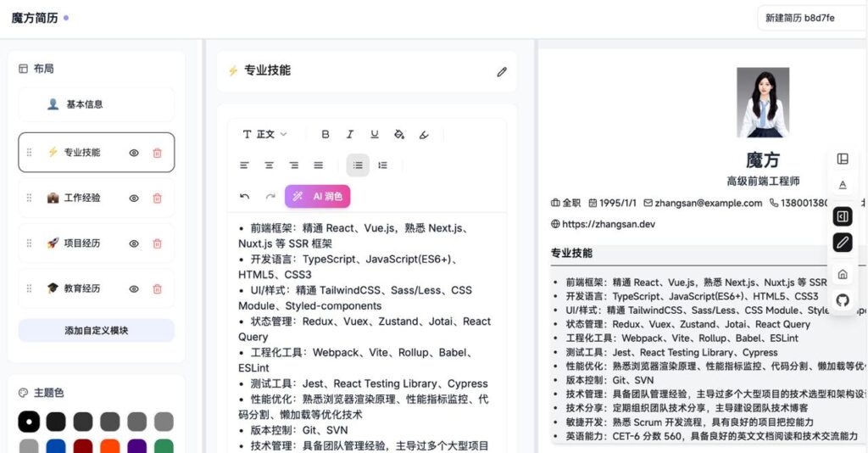Delete the 工作经验 module with trash icon
This screenshot has height=453, width=868.
(x=157, y=199)
